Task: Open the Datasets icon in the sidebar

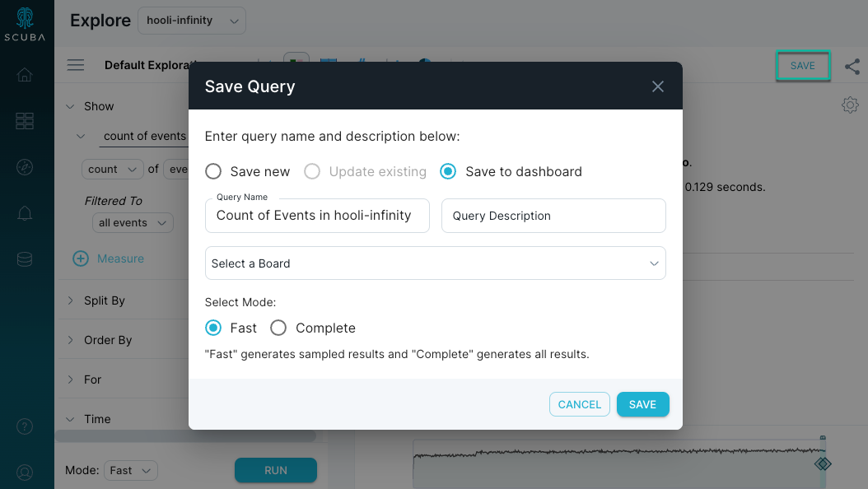Action: [x=24, y=258]
